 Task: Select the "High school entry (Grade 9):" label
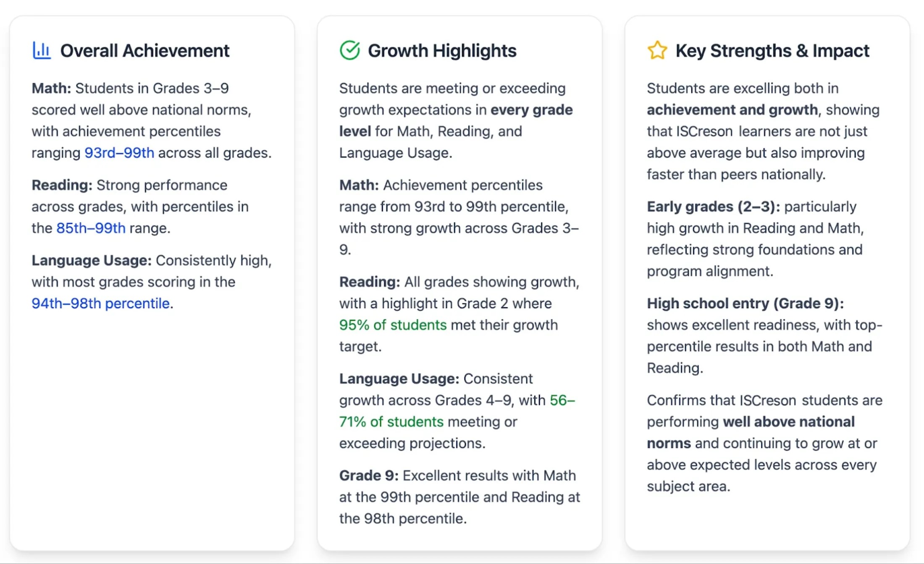(x=745, y=303)
